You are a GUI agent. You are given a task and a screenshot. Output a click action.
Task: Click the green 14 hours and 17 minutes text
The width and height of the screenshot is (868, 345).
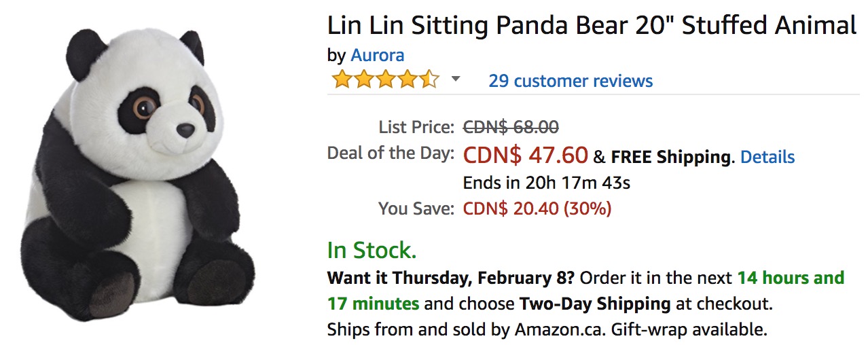(x=585, y=290)
